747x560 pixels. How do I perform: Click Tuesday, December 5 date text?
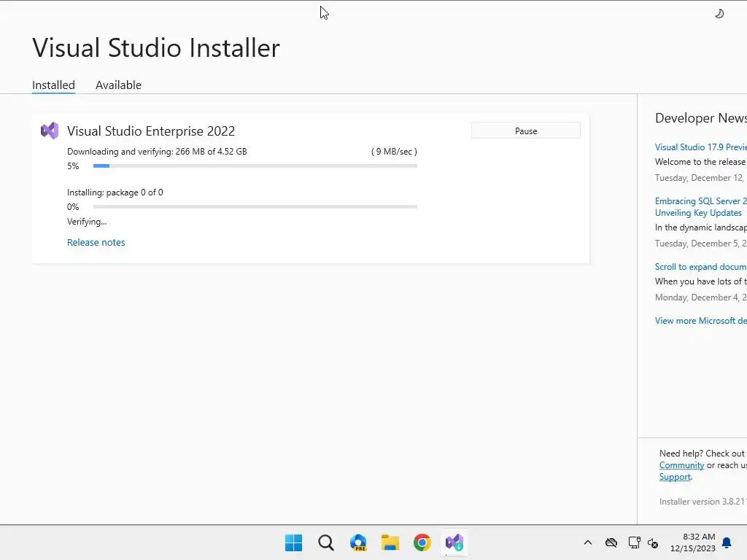tap(701, 244)
